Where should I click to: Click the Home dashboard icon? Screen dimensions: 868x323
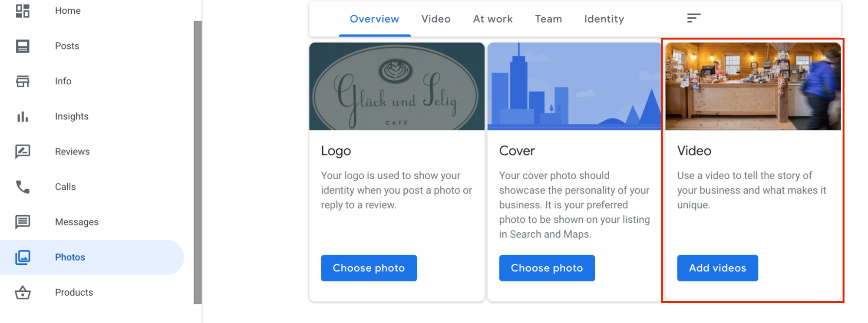point(23,11)
